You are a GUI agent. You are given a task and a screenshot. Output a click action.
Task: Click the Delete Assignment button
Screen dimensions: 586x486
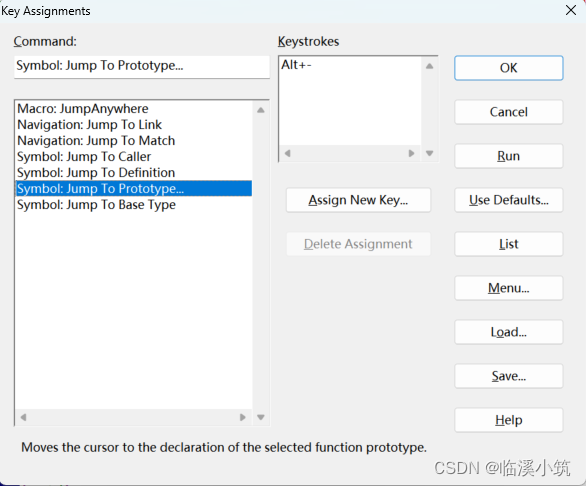[x=358, y=244]
